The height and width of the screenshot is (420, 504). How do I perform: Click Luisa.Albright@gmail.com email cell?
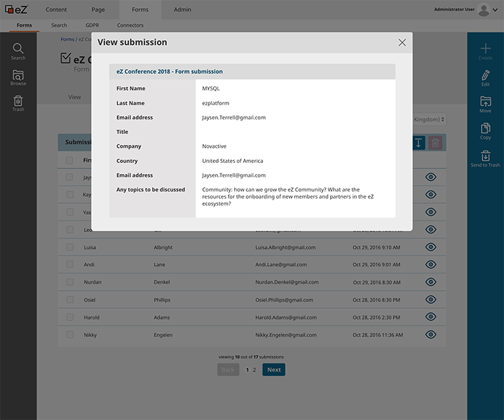pyautogui.click(x=285, y=247)
